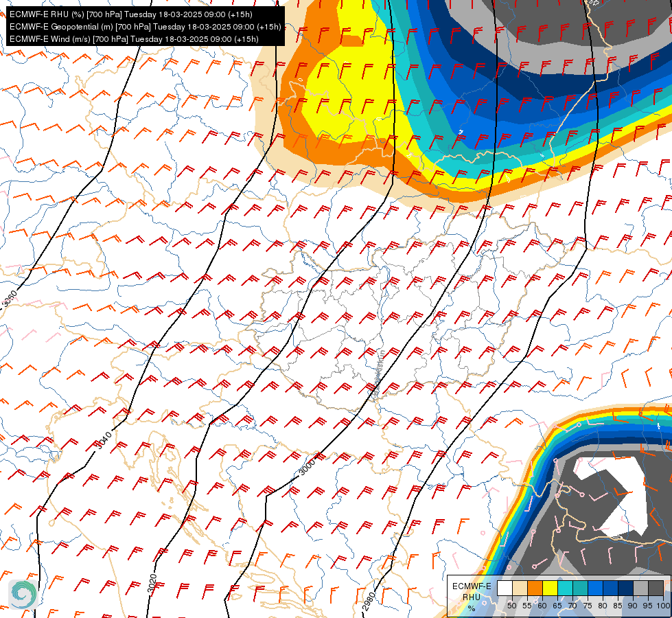This screenshot has height=618, width=672.
Task: Select the medium blue 80-85% legend swatch
Action: [611, 588]
